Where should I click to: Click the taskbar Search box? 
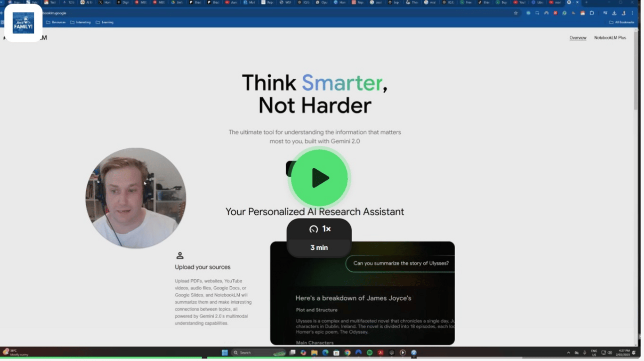[x=260, y=353]
